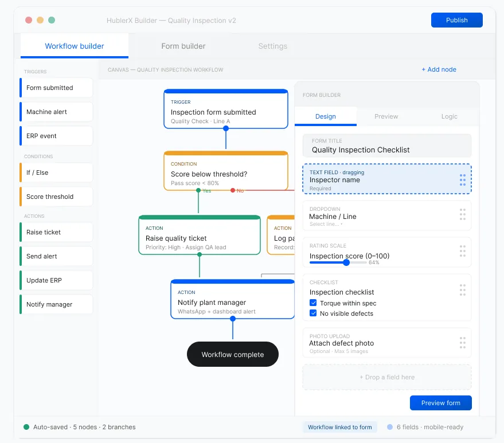The image size is (504, 443).
Task: Click the Drop a field here zone
Action: (386, 377)
